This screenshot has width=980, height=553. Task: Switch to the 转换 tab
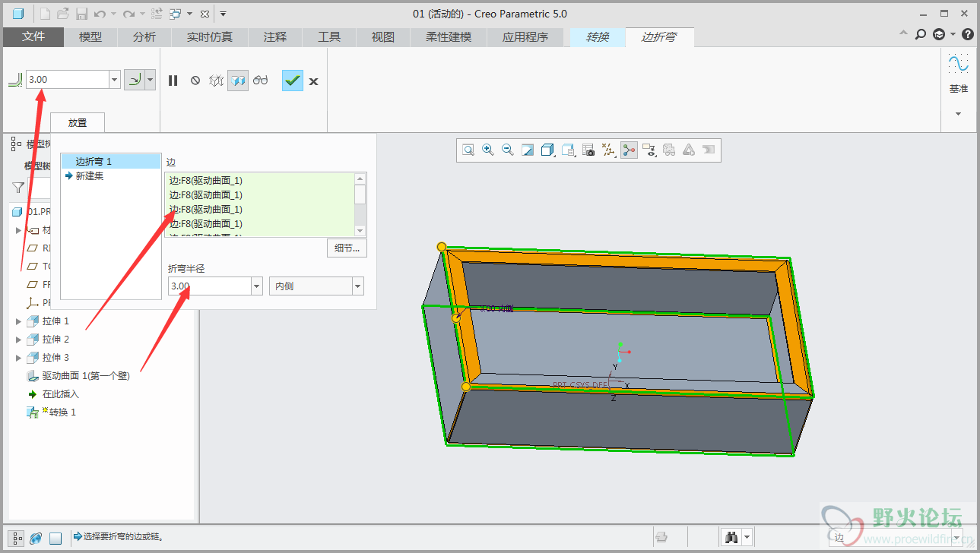point(598,36)
